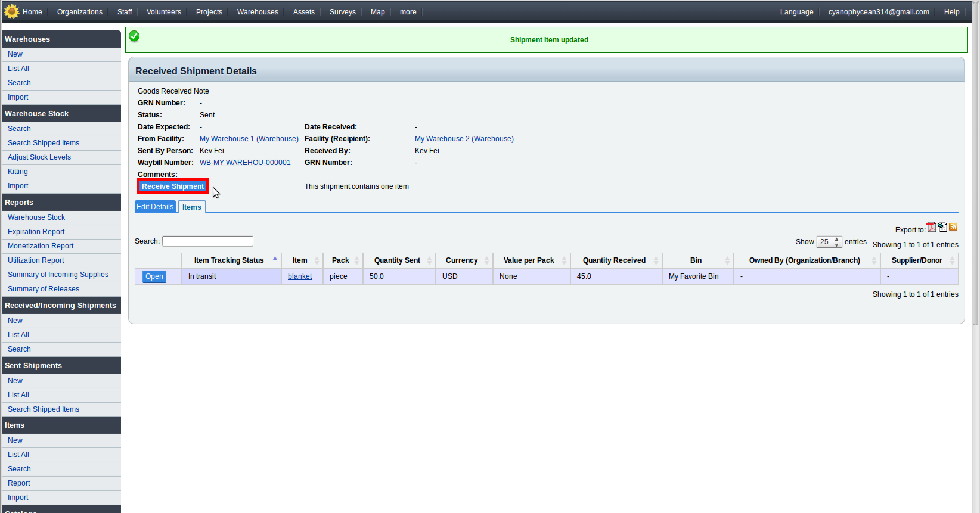Sort table by the Supplier/Donor column
980x513 pixels.
(916, 260)
